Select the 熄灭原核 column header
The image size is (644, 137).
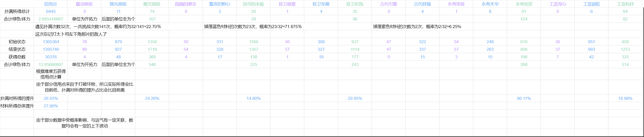[x=152, y=4]
